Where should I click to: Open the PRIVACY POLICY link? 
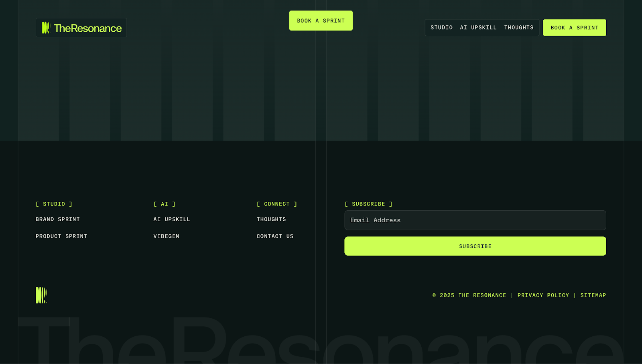pyautogui.click(x=543, y=295)
